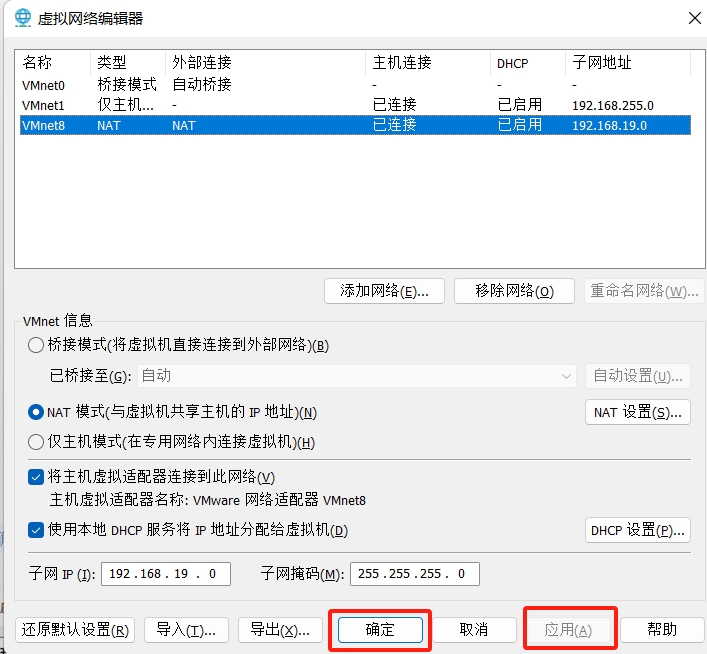Screen dimensions: 707x654
Task: Click the 导出(X)... button
Action: pos(280,630)
